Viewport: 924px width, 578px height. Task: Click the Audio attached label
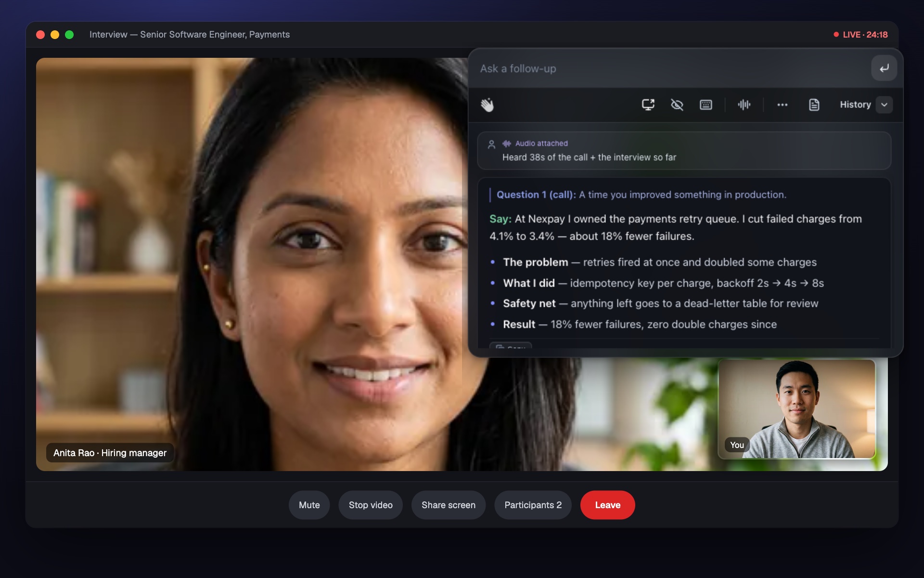[x=541, y=144]
